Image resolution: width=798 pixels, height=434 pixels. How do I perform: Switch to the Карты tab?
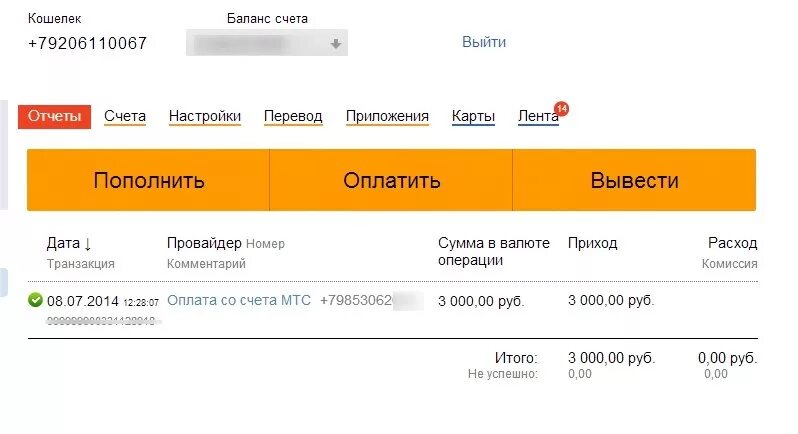pos(473,117)
